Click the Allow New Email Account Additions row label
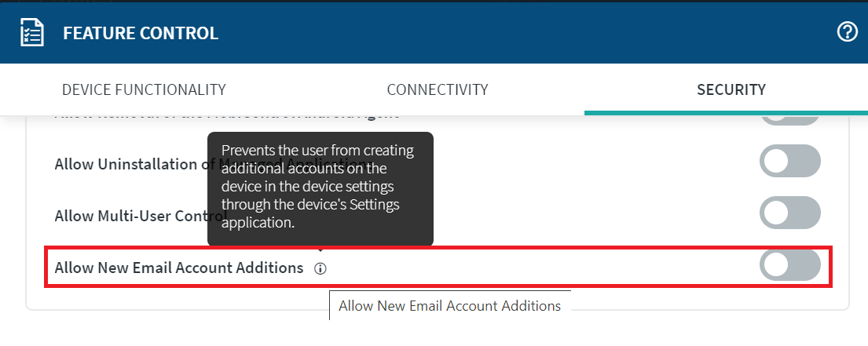 point(179,268)
